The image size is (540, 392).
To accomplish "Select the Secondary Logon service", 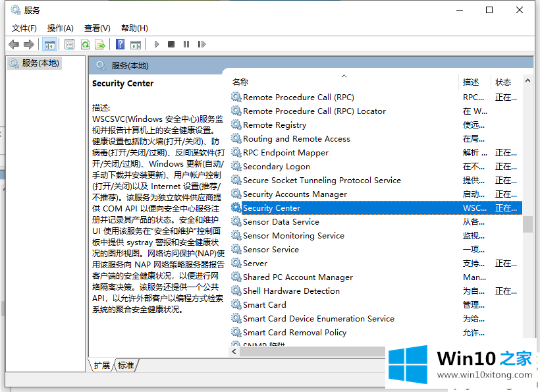I will 376,167.
